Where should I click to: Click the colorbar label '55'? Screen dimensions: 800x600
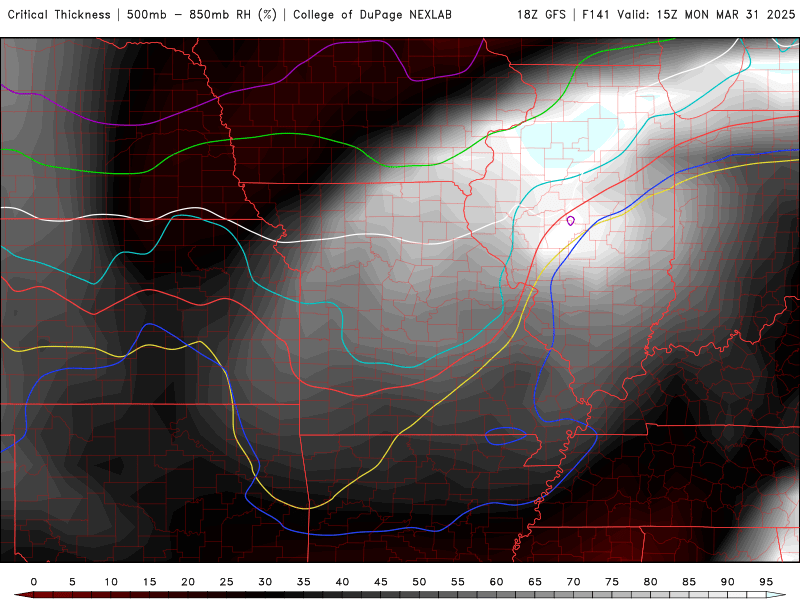(458, 582)
